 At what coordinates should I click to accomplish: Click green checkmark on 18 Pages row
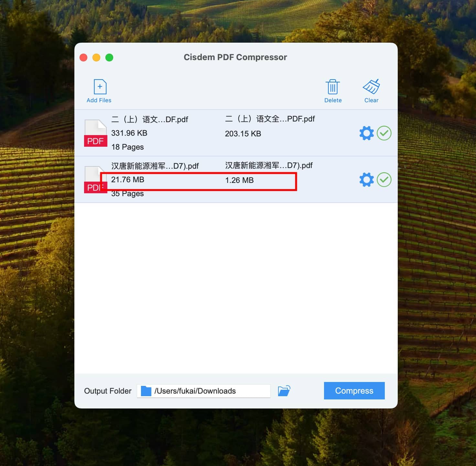click(384, 133)
